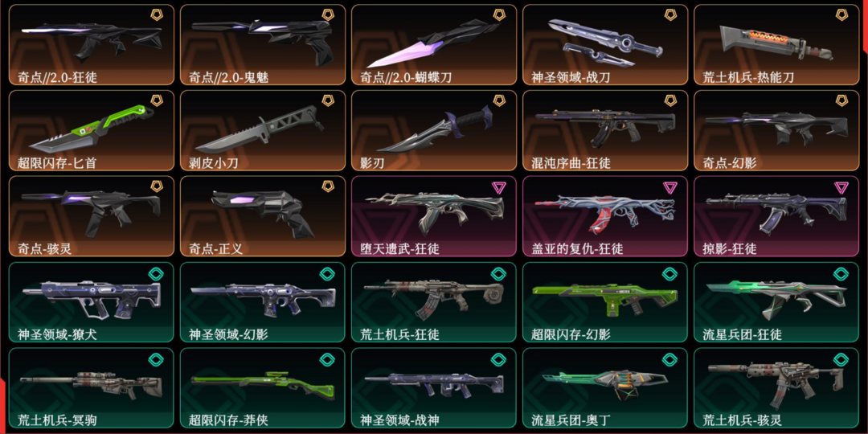Select the 奇点//2.0-狂徒 skin card
The image size is (868, 434).
[92, 45]
